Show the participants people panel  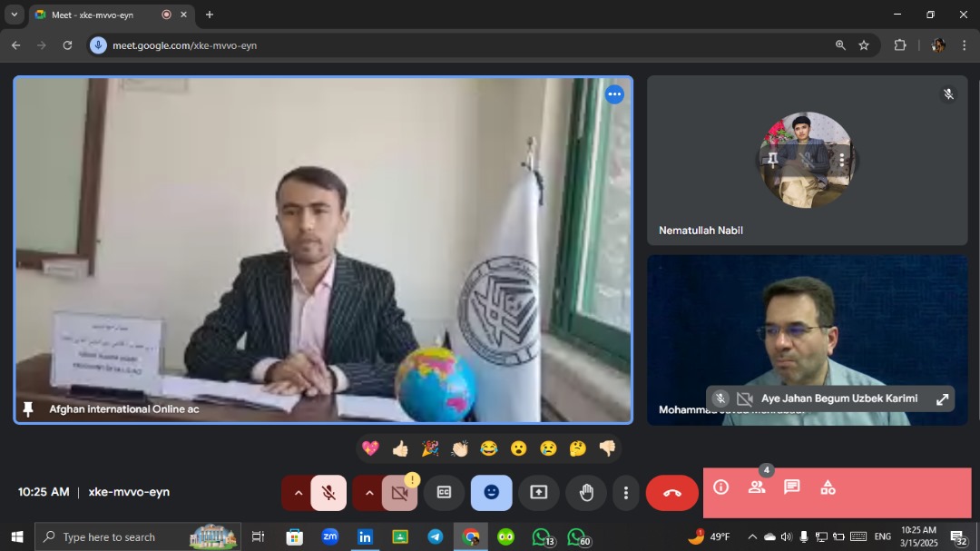pyautogui.click(x=757, y=487)
